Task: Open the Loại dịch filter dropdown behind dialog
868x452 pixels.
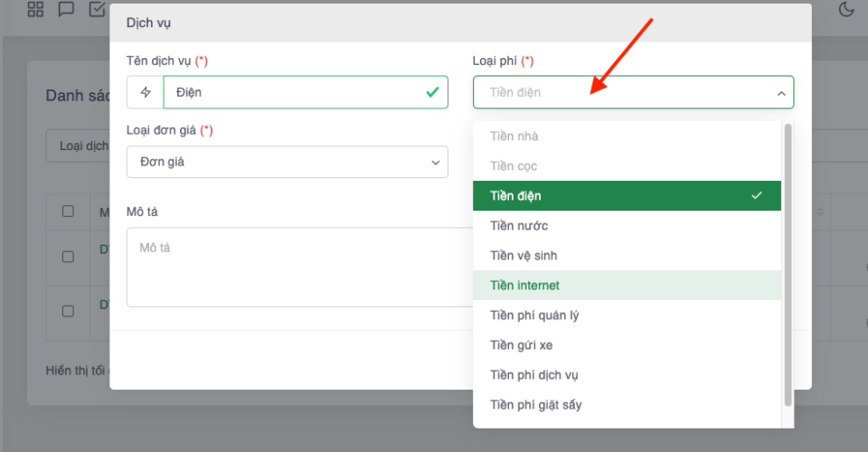Action: pos(79,146)
